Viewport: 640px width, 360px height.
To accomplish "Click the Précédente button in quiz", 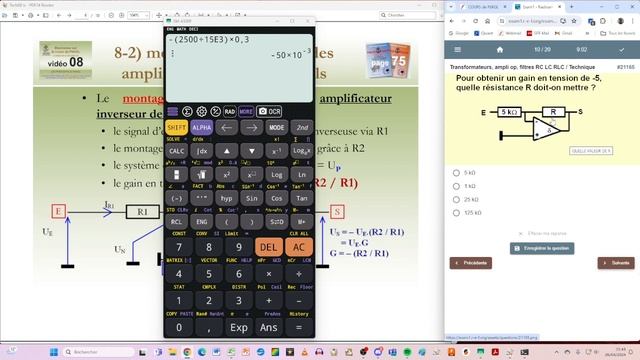I will (471, 263).
